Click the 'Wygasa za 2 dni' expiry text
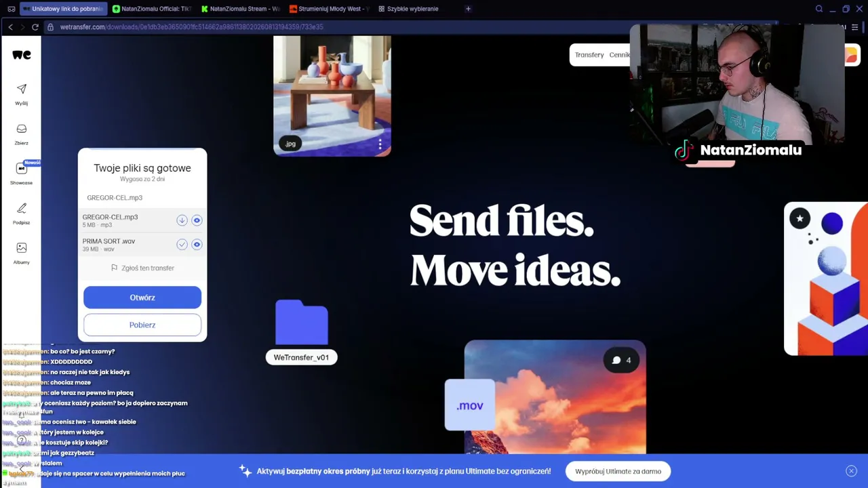 142,180
